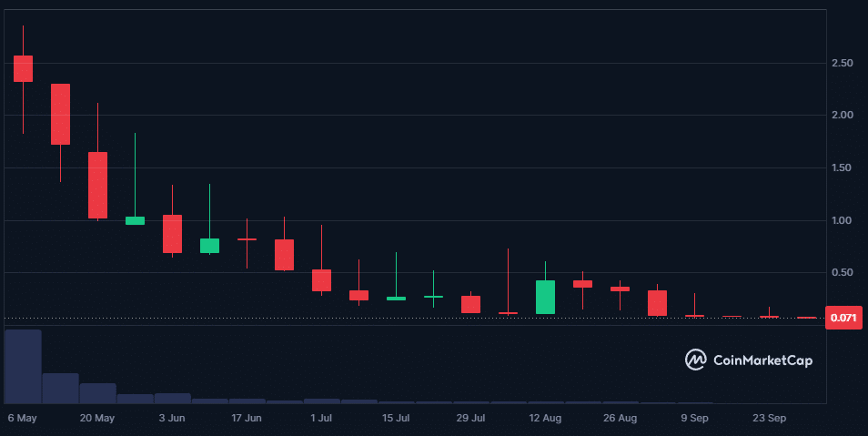Click the large green candle at 12 Aug
Image resolution: width=868 pixels, height=436 pixels.
[545, 297]
